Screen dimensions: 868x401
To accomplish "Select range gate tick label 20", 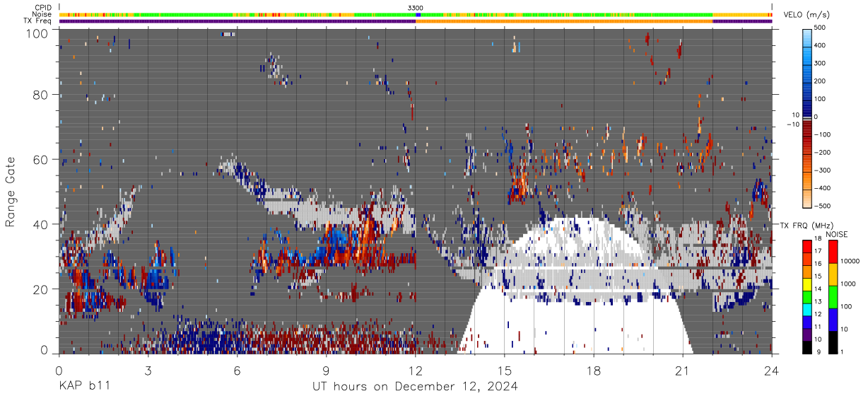I will (41, 289).
